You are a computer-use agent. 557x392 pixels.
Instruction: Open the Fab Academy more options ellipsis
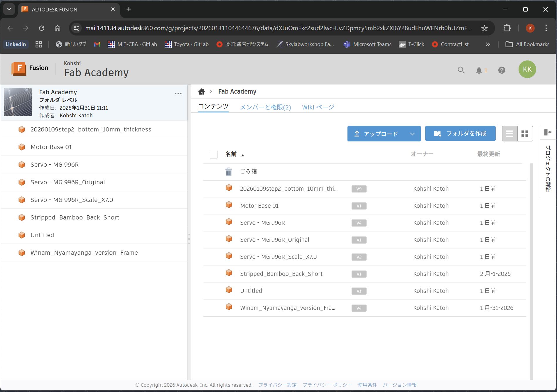(x=178, y=93)
